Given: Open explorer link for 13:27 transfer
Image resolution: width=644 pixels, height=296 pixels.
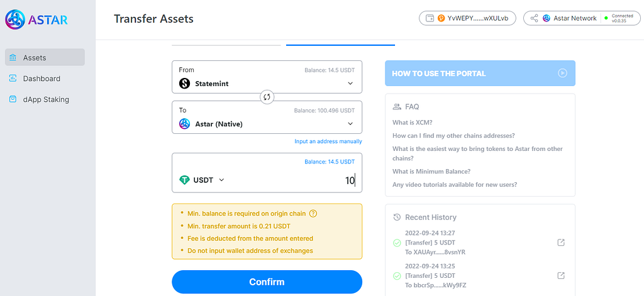Looking at the screenshot, I should (561, 242).
